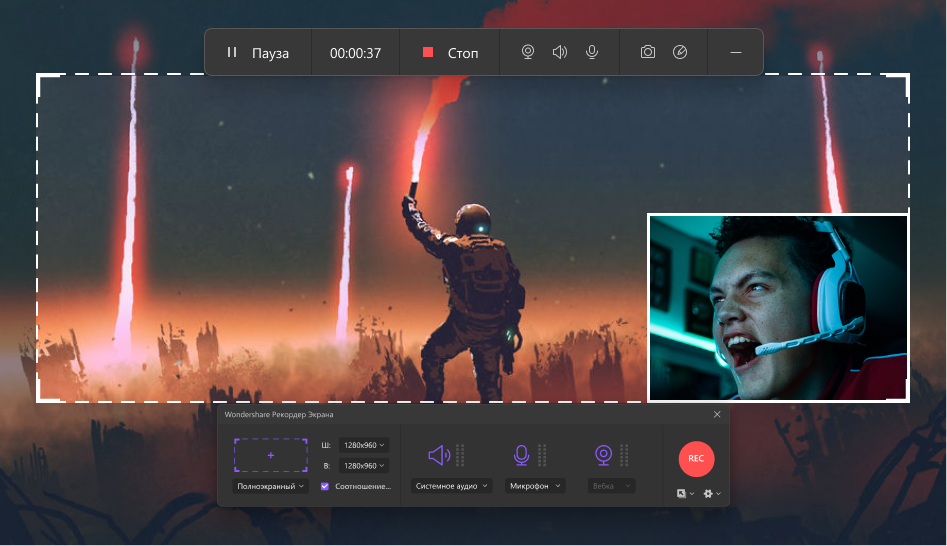Start recording with the red REC button
947x546 pixels.
click(x=696, y=458)
